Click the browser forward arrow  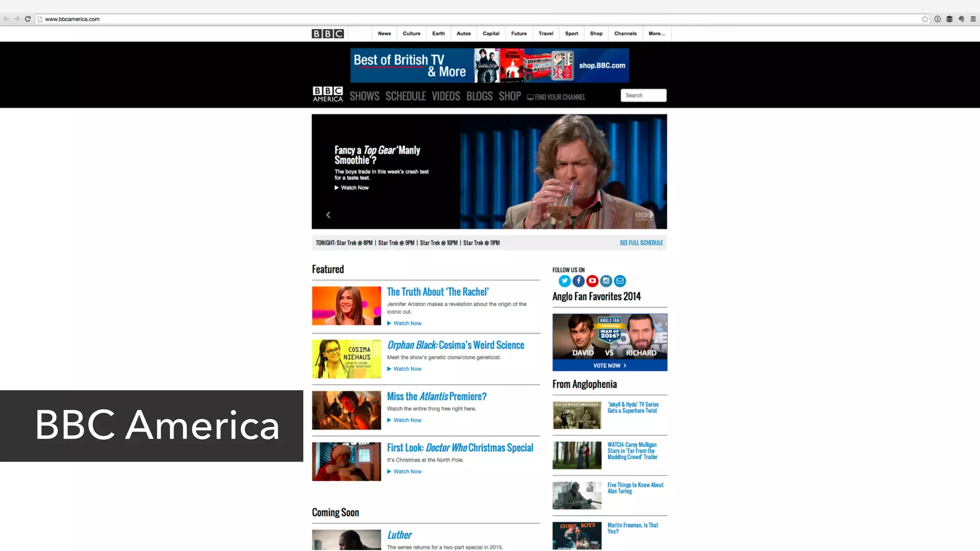click(17, 19)
